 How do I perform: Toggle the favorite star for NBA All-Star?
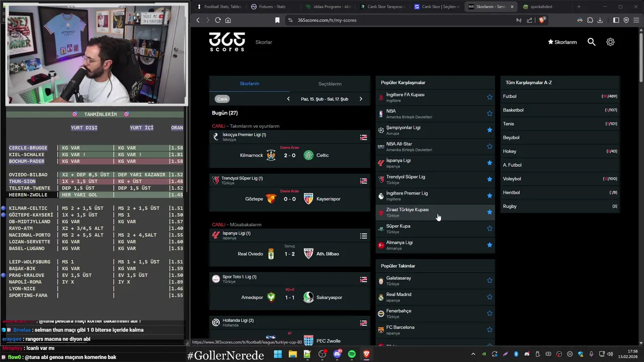pos(490,146)
